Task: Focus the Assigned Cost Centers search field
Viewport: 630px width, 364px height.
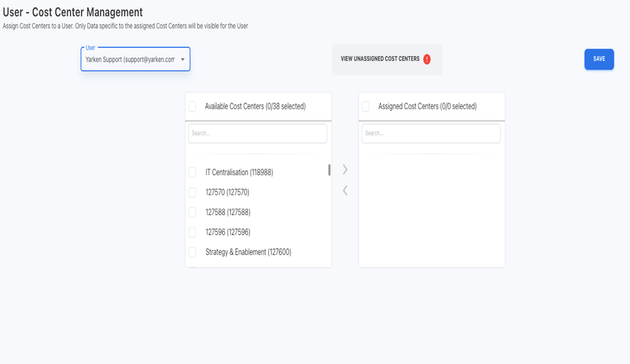Action: coord(431,133)
